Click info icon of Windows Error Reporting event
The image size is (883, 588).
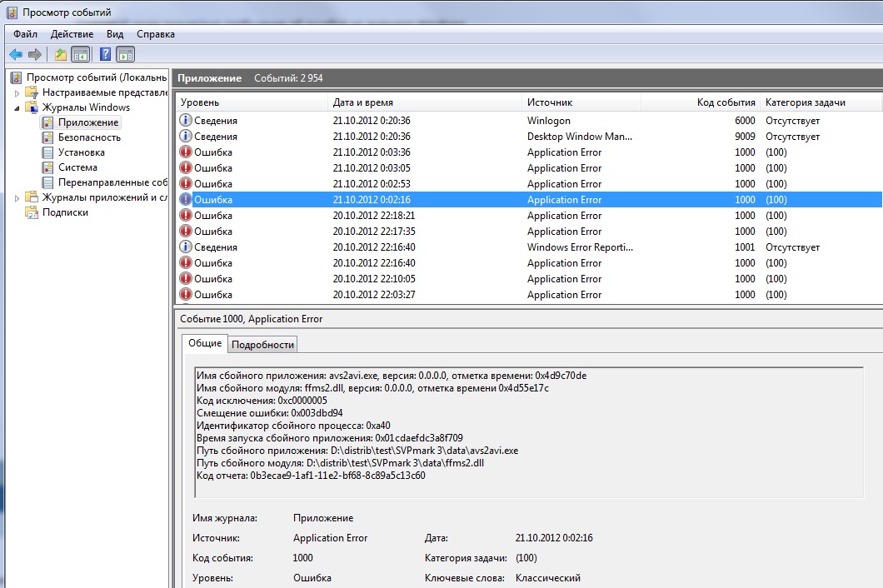click(185, 247)
